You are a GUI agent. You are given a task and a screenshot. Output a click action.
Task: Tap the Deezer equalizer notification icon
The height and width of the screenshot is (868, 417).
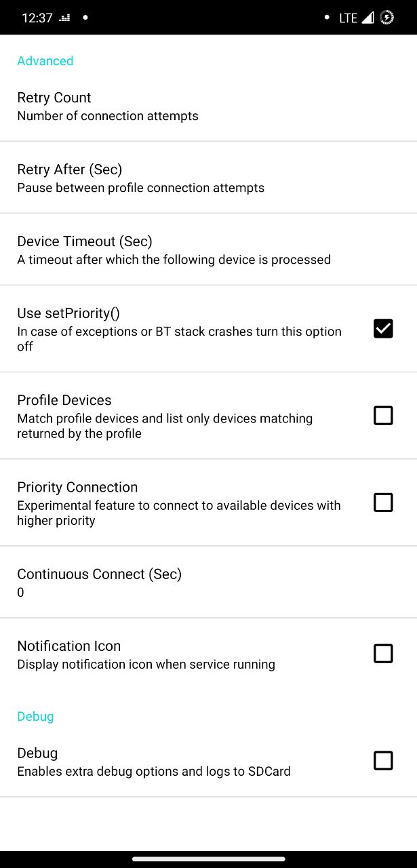pos(64,18)
